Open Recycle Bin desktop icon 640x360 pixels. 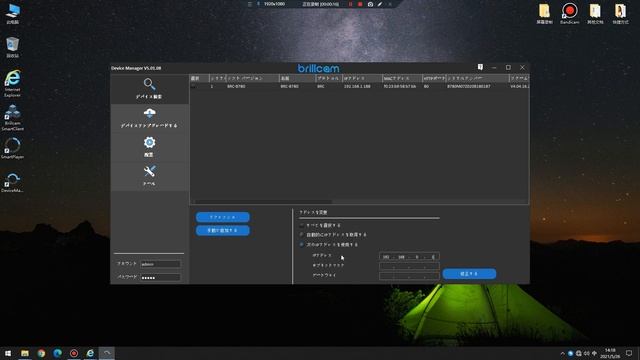[x=13, y=47]
